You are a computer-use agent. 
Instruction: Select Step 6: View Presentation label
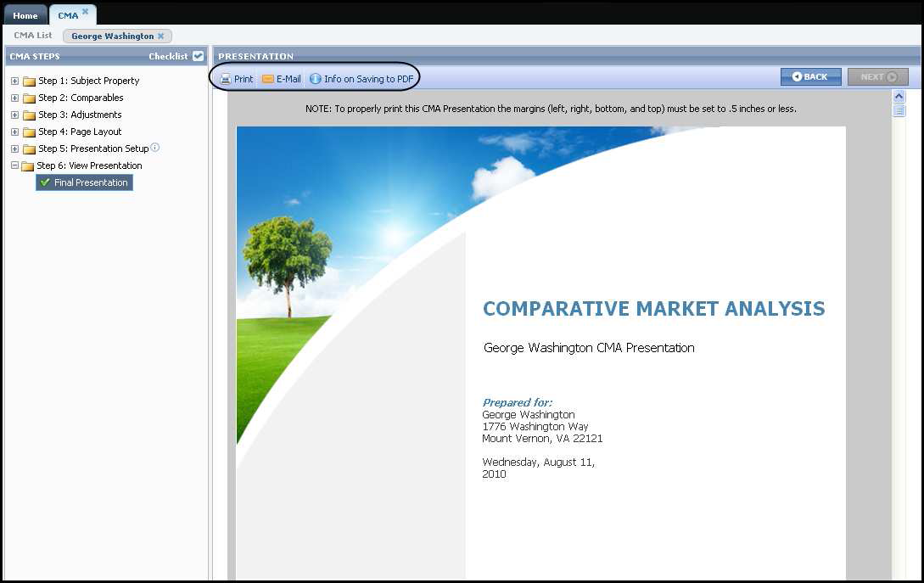tap(90, 165)
